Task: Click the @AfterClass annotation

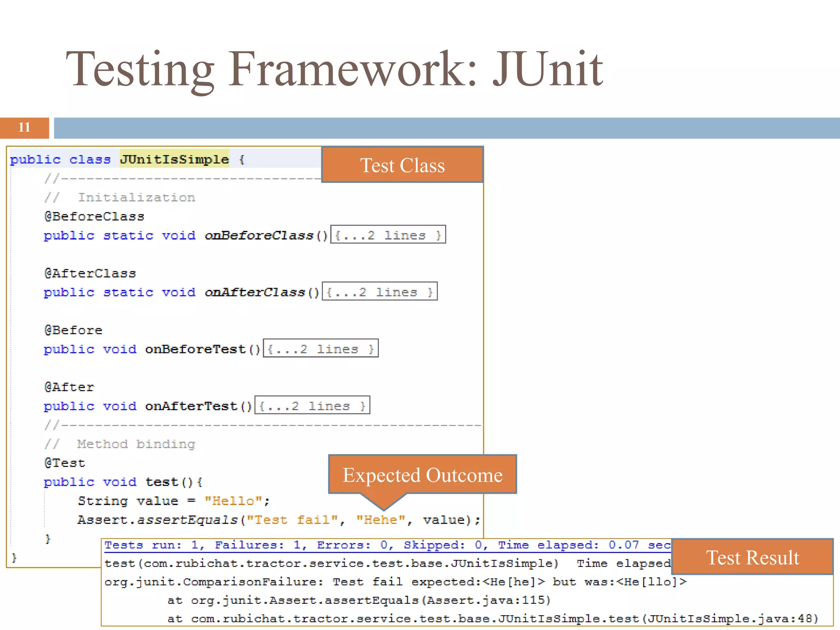Action: click(x=90, y=273)
